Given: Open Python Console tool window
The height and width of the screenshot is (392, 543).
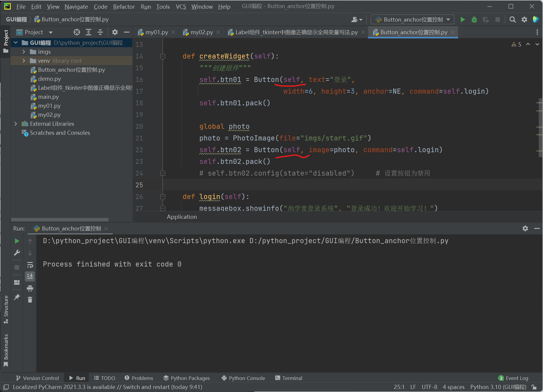Looking at the screenshot, I should (243, 378).
